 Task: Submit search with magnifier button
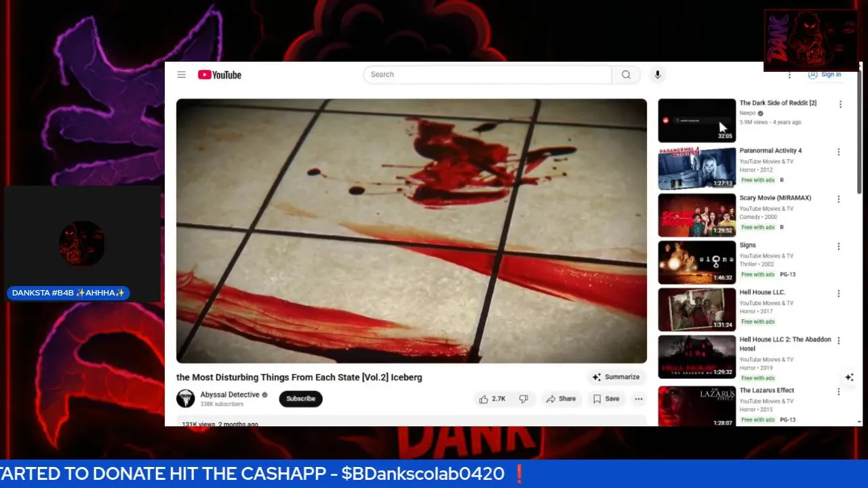tap(626, 75)
